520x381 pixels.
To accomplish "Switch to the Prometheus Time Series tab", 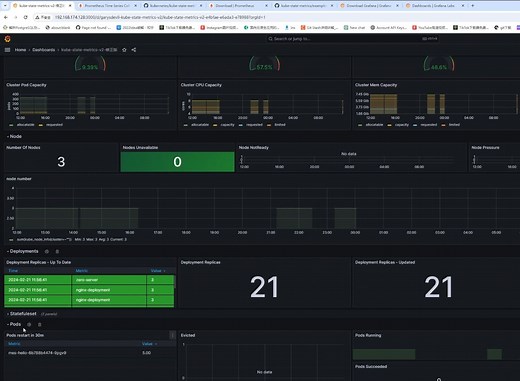I will 107,6.
